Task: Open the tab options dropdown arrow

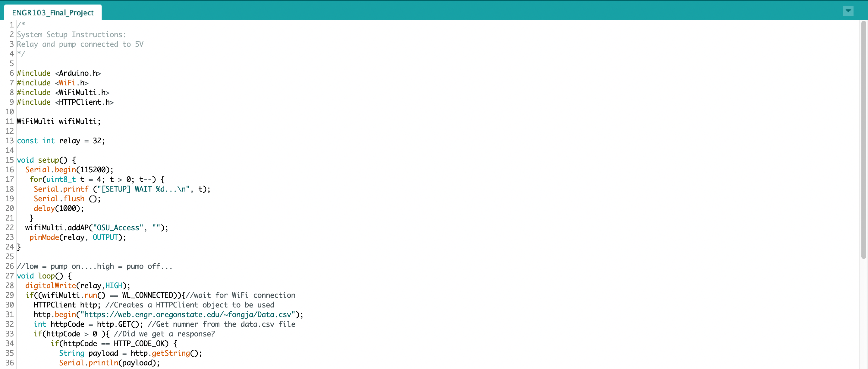Action: 848,11
